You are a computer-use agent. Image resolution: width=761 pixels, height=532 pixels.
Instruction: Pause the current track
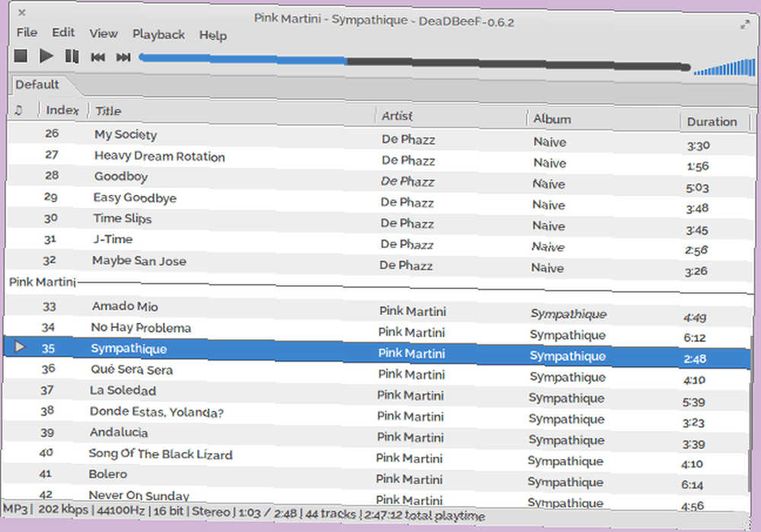tap(72, 56)
